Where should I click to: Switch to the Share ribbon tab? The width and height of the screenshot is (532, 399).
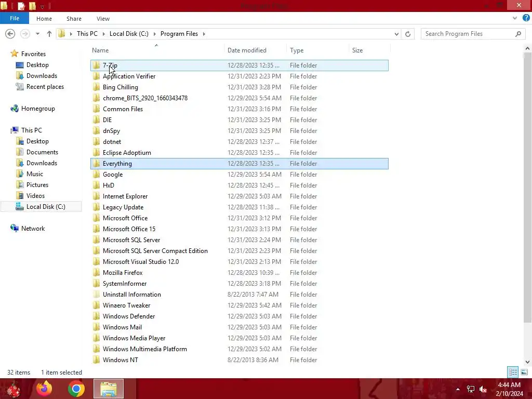74,19
